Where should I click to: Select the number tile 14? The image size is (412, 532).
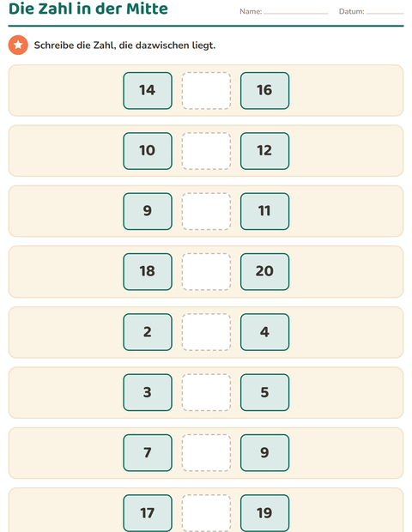[x=148, y=91]
